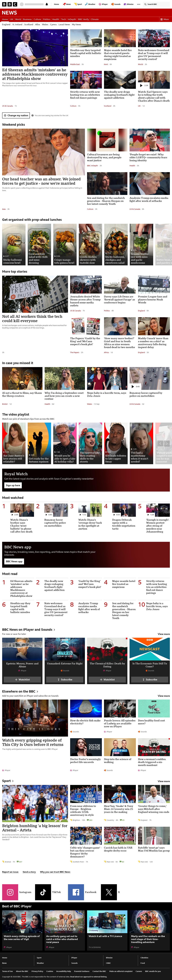172x980 pixels.
Task: Open head teacher abuser weekend pick story
Action: (41, 181)
